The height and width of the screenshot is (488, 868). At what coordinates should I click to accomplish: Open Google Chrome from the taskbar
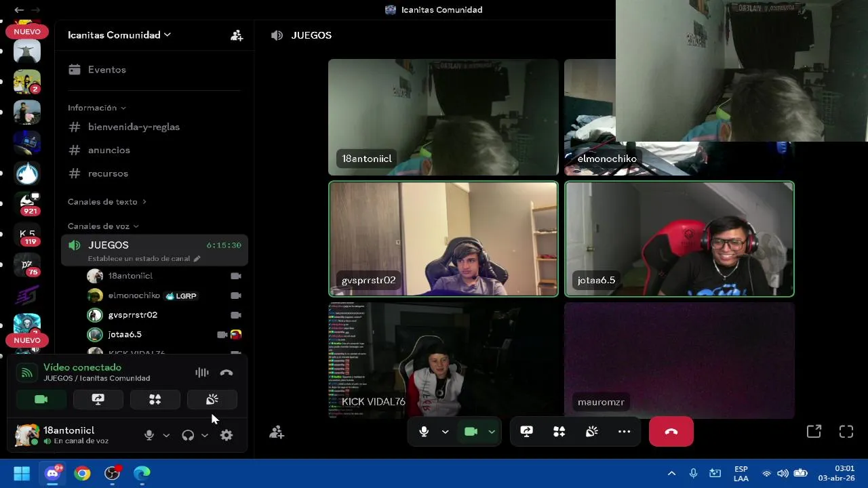[x=82, y=473]
